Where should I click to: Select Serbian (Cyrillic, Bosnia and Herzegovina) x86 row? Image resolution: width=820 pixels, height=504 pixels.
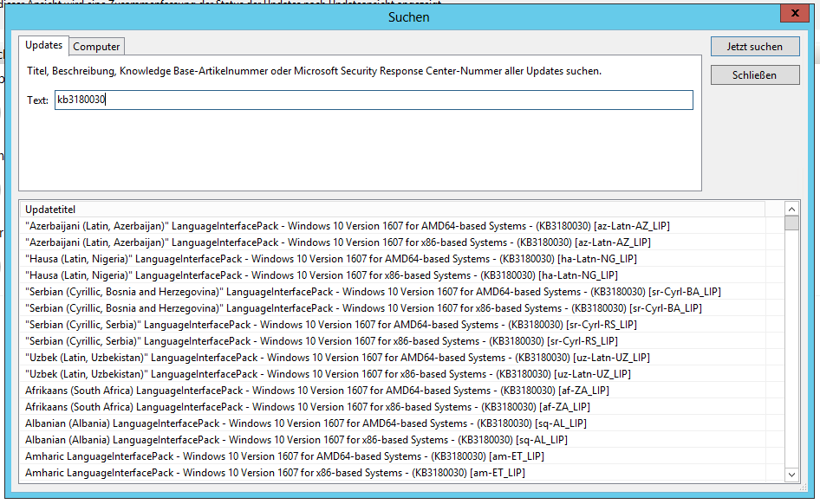(x=363, y=308)
